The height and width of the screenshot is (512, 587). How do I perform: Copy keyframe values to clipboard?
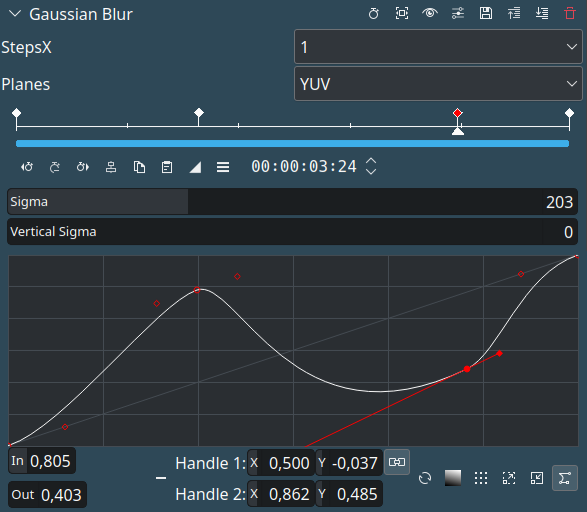point(139,167)
